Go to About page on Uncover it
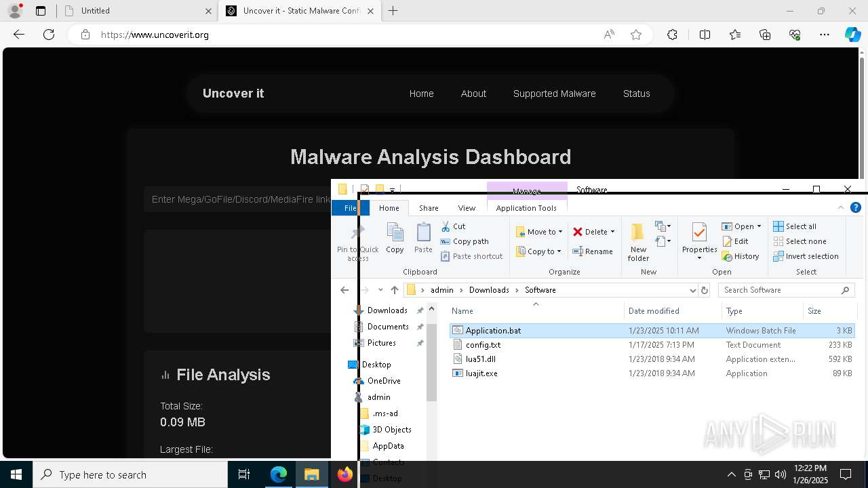Viewport: 868px width, 488px height. [473, 94]
